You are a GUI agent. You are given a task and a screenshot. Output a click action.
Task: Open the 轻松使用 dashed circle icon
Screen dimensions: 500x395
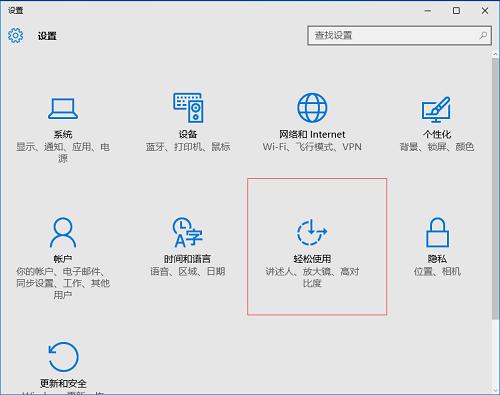coord(312,232)
